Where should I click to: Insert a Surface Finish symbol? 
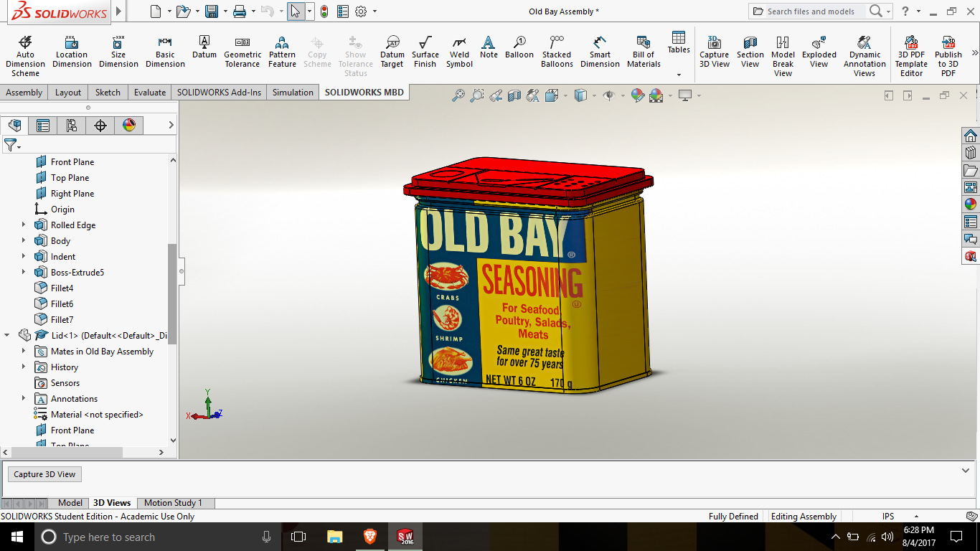pyautogui.click(x=425, y=52)
